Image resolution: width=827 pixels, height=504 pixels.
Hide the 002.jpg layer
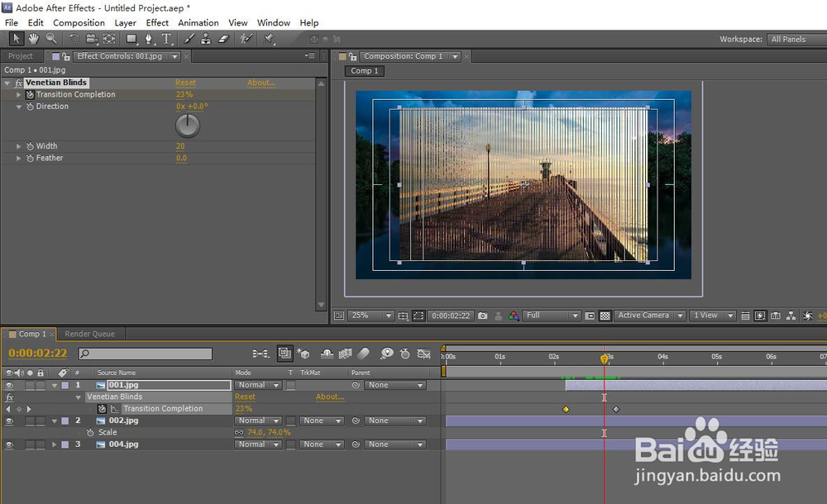(x=9, y=421)
